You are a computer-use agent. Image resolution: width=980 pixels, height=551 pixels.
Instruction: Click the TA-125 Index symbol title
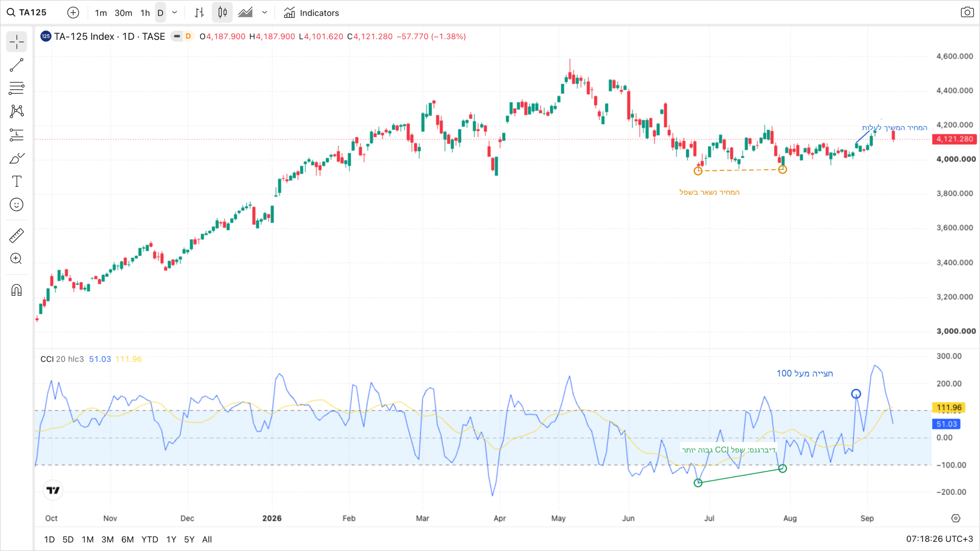[109, 36]
